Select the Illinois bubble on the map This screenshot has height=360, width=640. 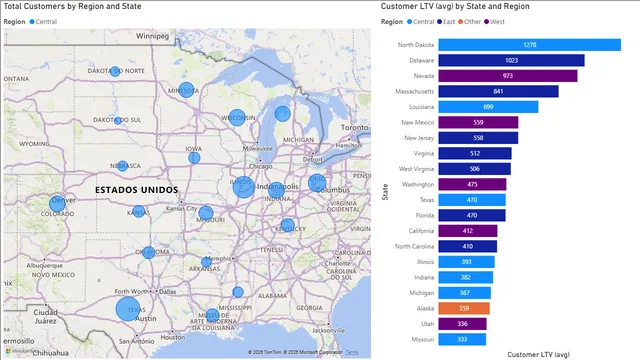point(244,187)
